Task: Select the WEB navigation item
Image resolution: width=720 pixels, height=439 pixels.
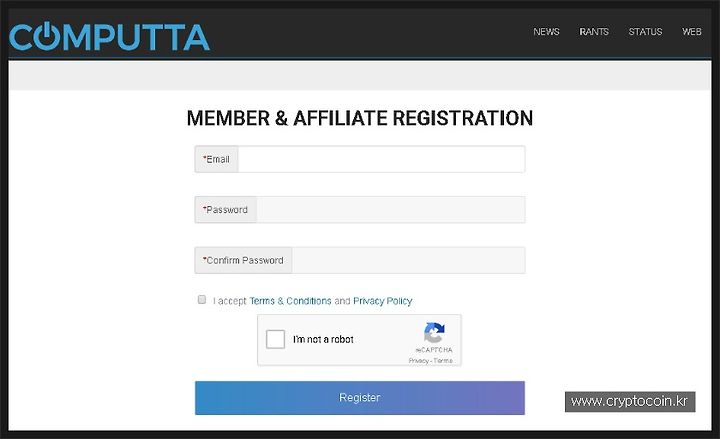Action: 692,32
